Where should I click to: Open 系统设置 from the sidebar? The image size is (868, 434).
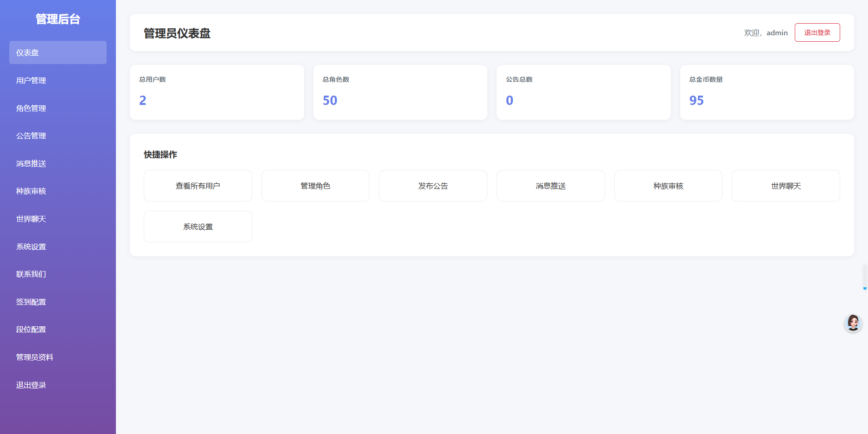(58, 246)
